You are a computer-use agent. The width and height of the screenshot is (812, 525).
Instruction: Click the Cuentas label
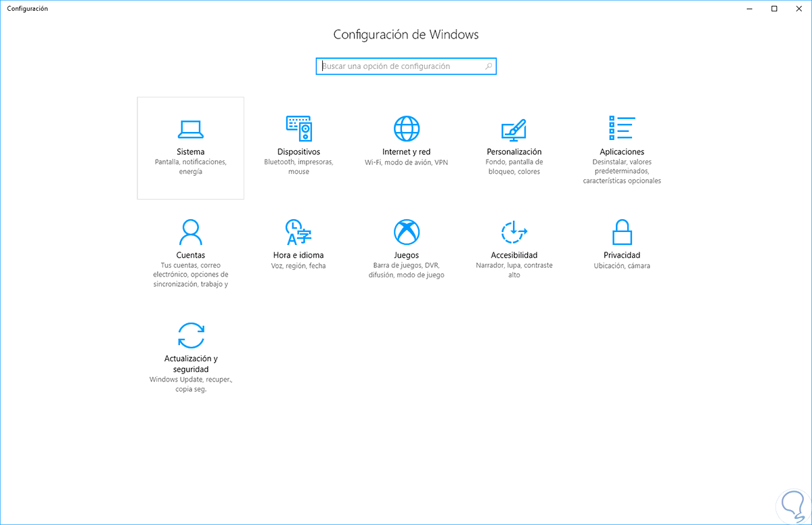(190, 255)
